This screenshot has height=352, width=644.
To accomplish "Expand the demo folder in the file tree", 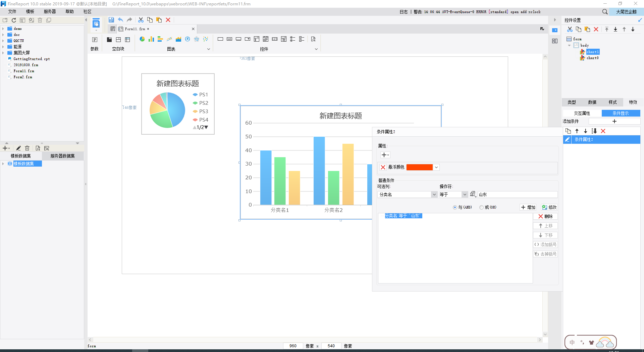I will 3,29.
